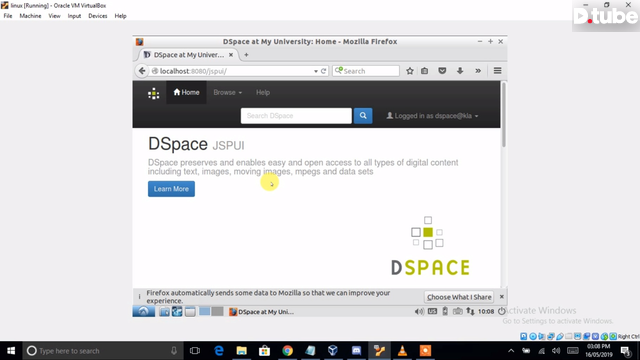Open Microsoft Edge from Windows taskbar

(219, 351)
